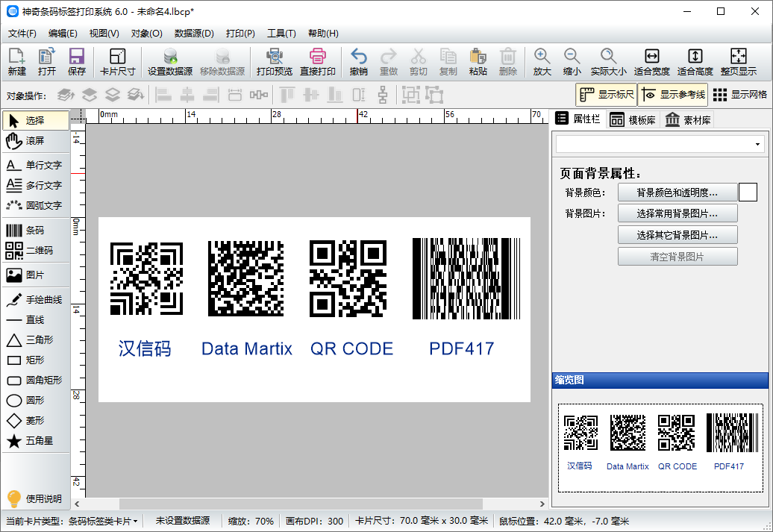Open the 对象(O) menu
773x532 pixels.
click(147, 34)
